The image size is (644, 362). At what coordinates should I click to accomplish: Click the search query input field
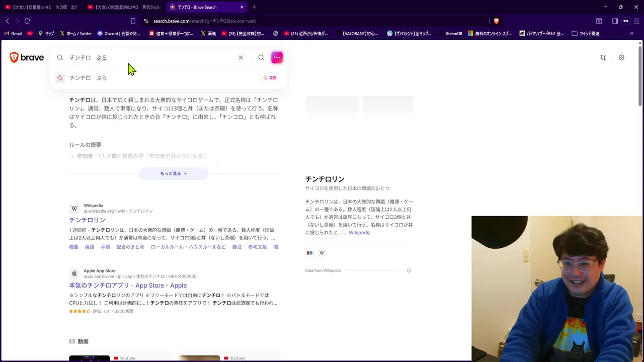(x=151, y=57)
